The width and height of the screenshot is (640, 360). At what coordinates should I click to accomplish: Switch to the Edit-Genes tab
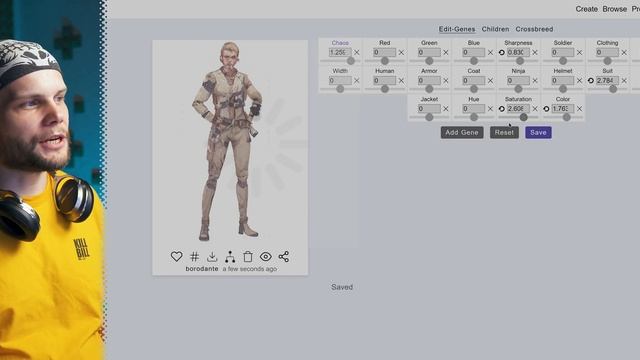(457, 29)
